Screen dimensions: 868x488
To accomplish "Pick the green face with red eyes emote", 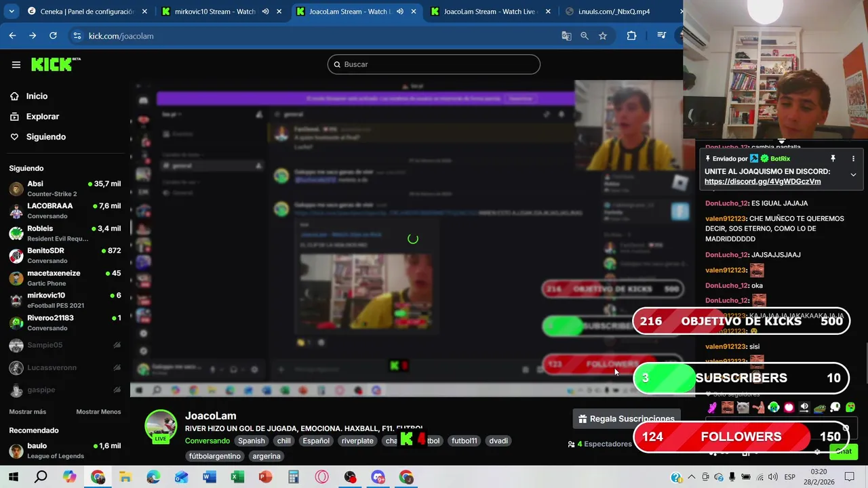I will 850,407.
